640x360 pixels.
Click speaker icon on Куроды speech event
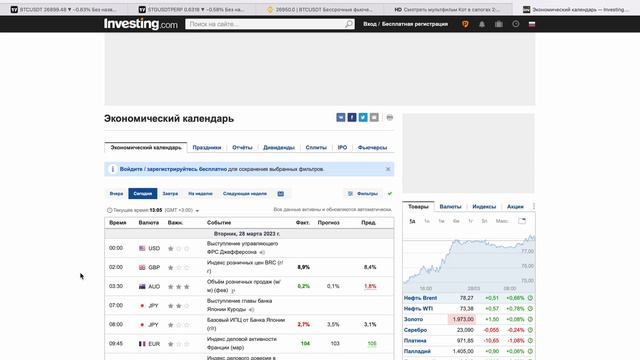click(x=251, y=310)
